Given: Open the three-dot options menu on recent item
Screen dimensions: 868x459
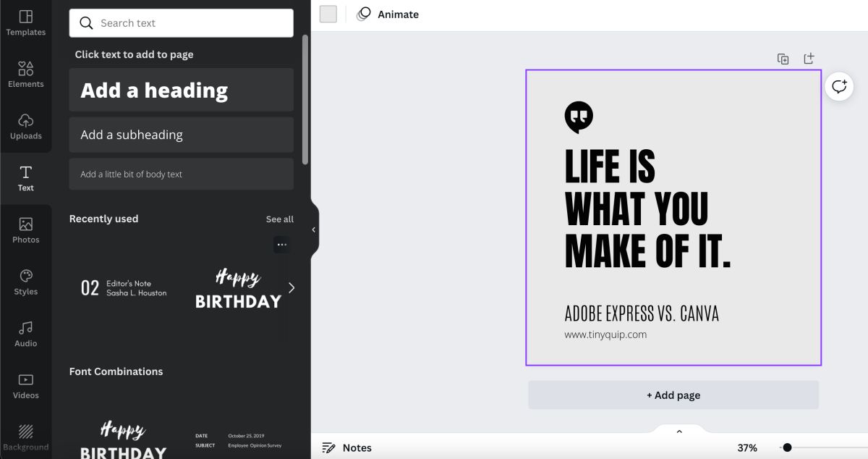Looking at the screenshot, I should [282, 245].
